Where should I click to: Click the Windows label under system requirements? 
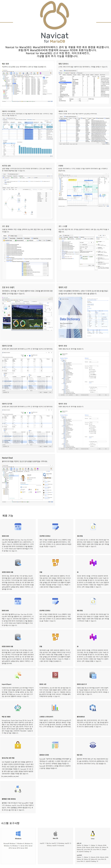[18, 838]
